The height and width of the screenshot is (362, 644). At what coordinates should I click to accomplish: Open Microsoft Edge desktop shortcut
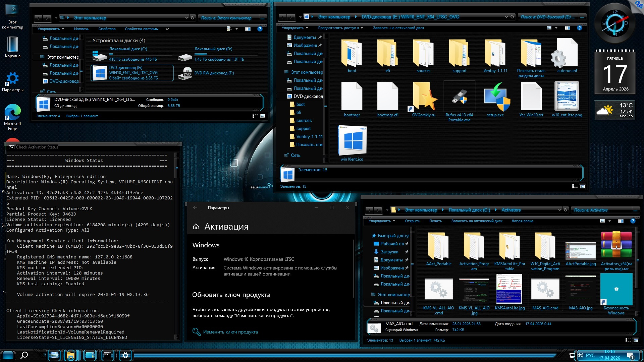[x=12, y=113]
